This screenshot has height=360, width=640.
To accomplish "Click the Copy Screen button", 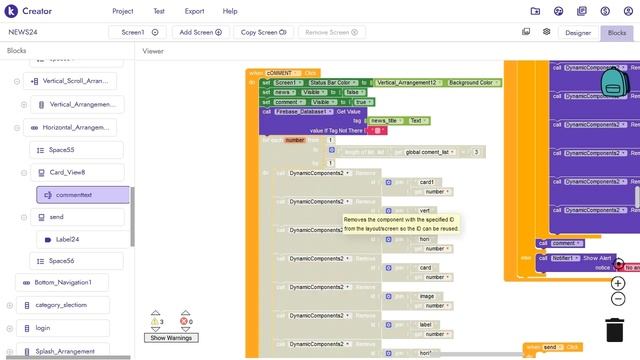I will [263, 32].
